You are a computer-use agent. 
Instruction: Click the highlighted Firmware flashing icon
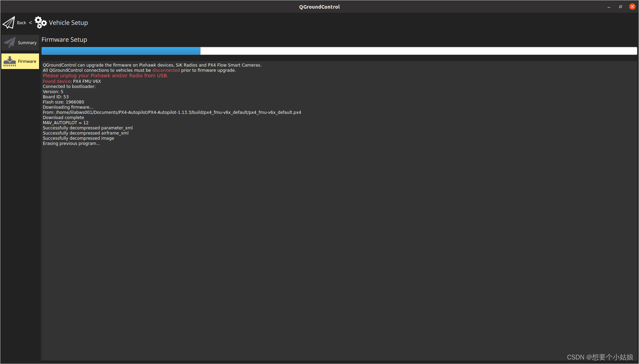click(10, 61)
